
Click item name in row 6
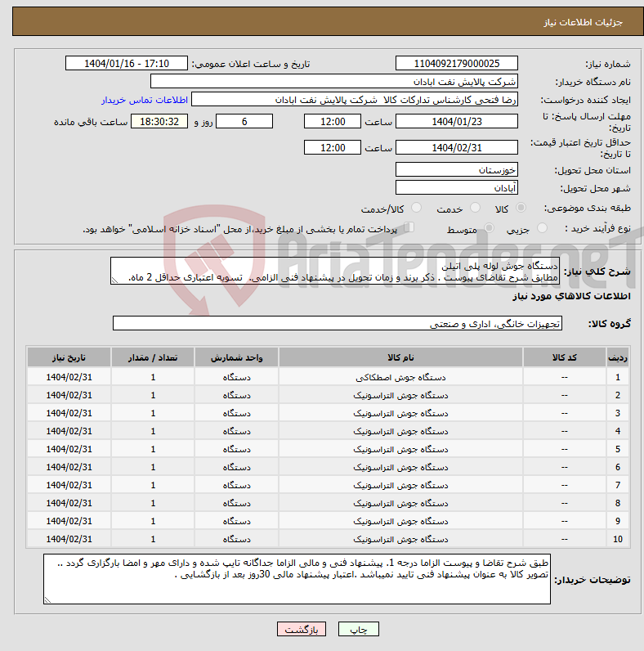point(400,467)
